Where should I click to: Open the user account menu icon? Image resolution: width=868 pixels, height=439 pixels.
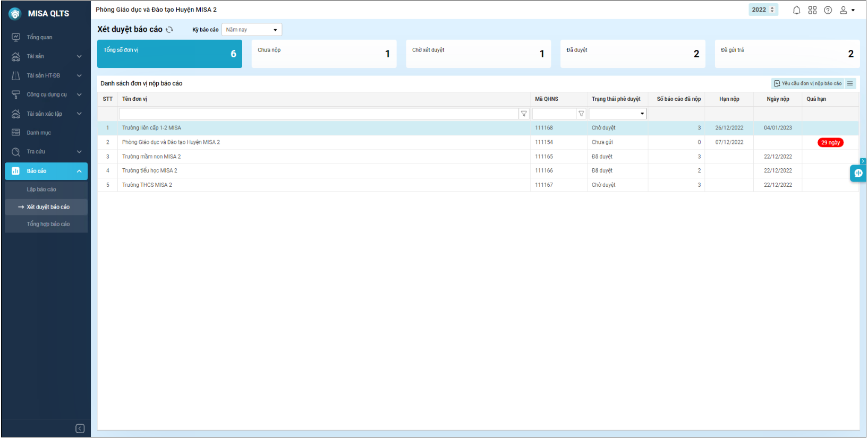846,10
